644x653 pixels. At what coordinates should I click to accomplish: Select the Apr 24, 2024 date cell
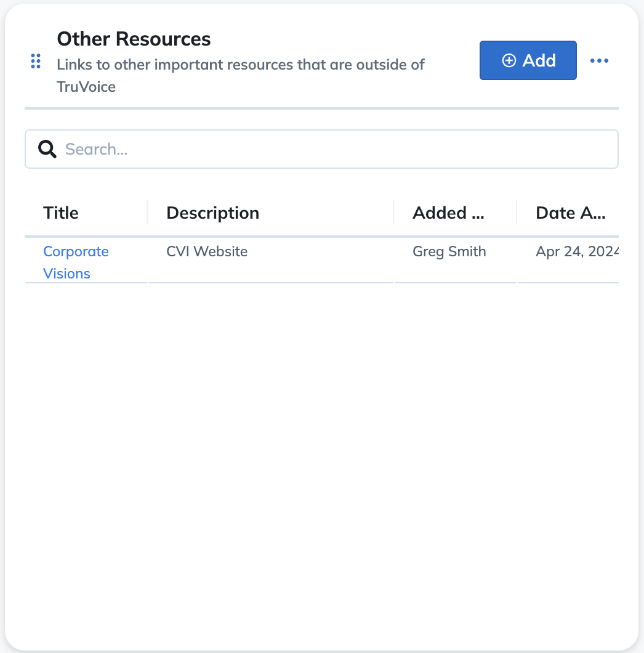click(x=577, y=251)
